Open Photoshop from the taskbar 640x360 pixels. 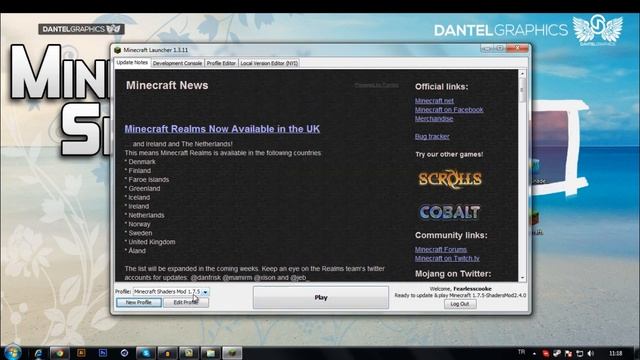[102, 353]
